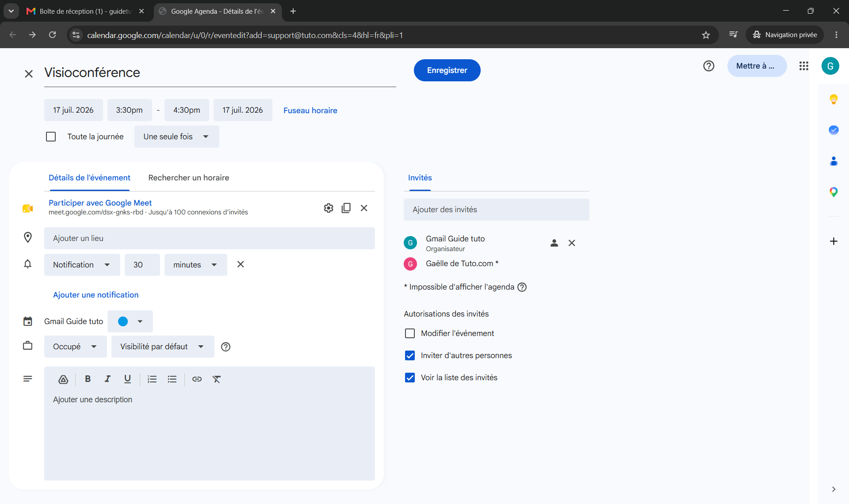
Task: Open the Google account avatar menu
Action: pyautogui.click(x=830, y=66)
